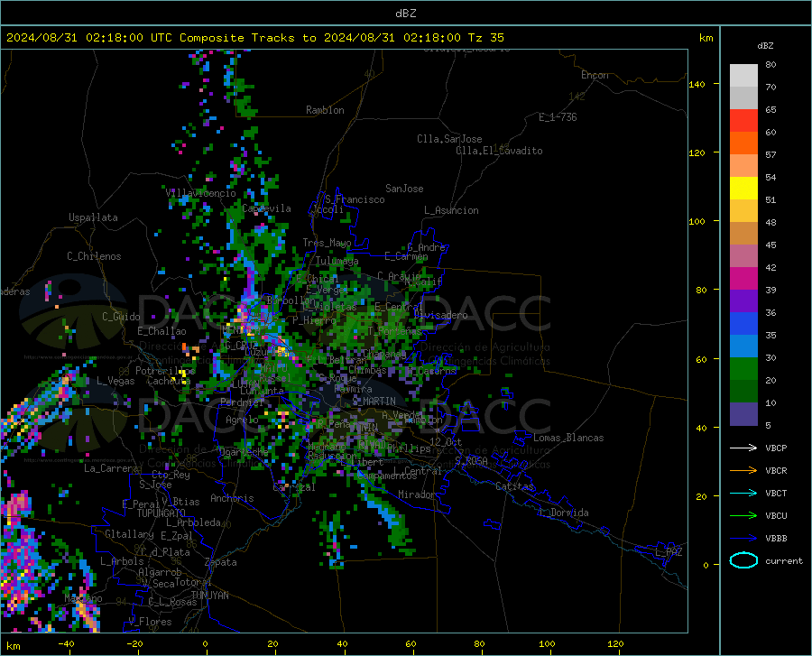812x656 pixels.
Task: Select the Clla.El_Cavadito label
Action: [x=499, y=151]
